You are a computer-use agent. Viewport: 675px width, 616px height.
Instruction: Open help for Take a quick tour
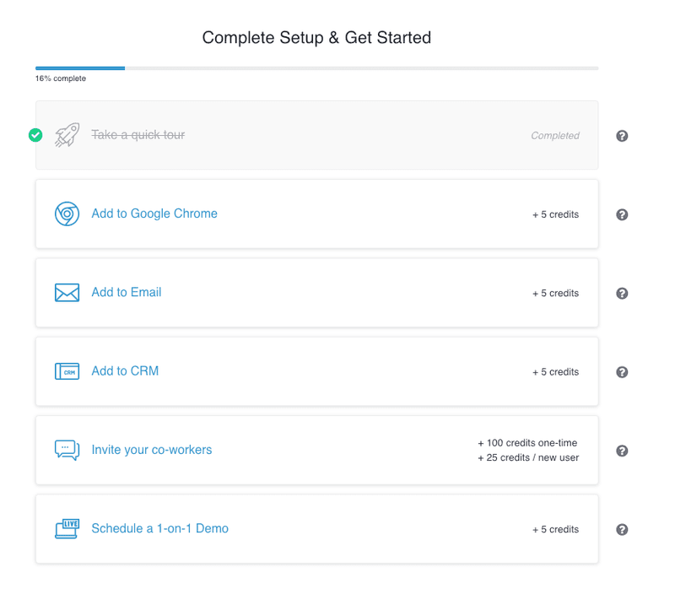click(x=622, y=136)
